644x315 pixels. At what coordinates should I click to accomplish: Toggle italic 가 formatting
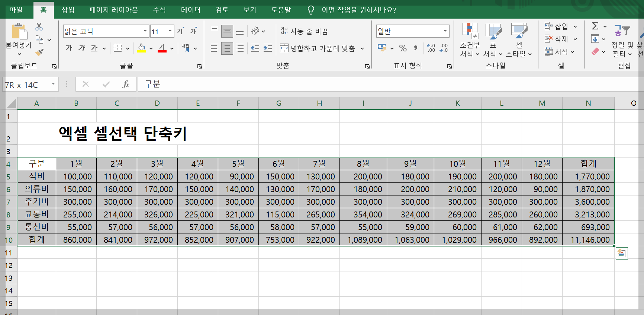click(x=82, y=48)
